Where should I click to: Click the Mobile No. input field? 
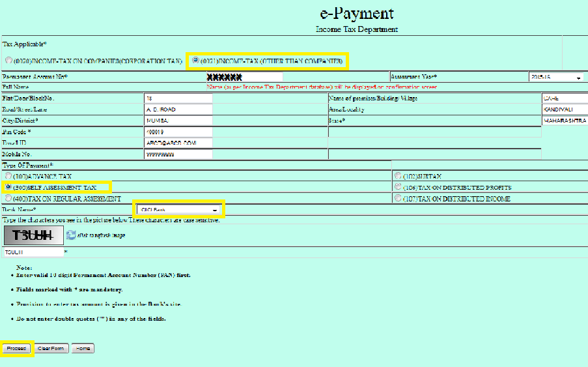178,154
